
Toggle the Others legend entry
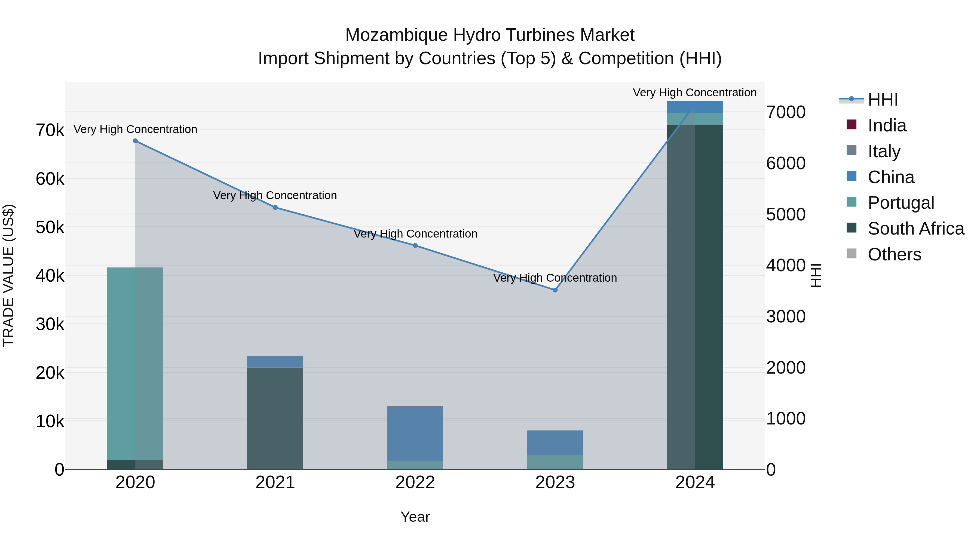coord(884,254)
